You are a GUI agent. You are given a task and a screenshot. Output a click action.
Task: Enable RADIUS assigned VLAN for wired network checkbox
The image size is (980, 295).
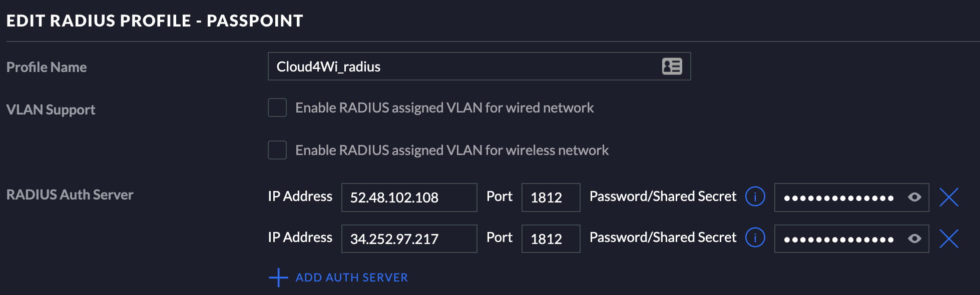[277, 107]
